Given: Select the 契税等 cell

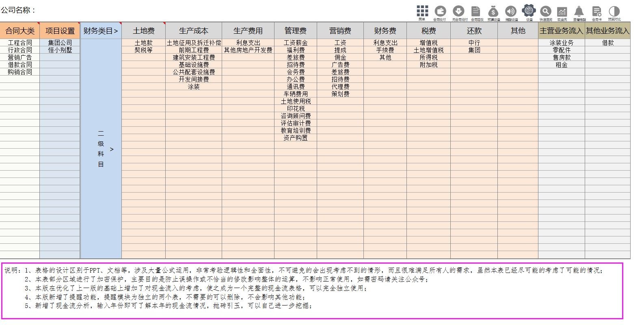Looking at the screenshot, I should coord(144,50).
